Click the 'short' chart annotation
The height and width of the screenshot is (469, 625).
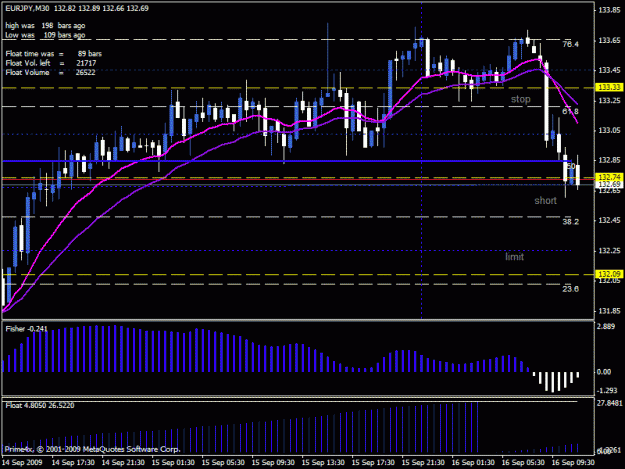coord(545,200)
